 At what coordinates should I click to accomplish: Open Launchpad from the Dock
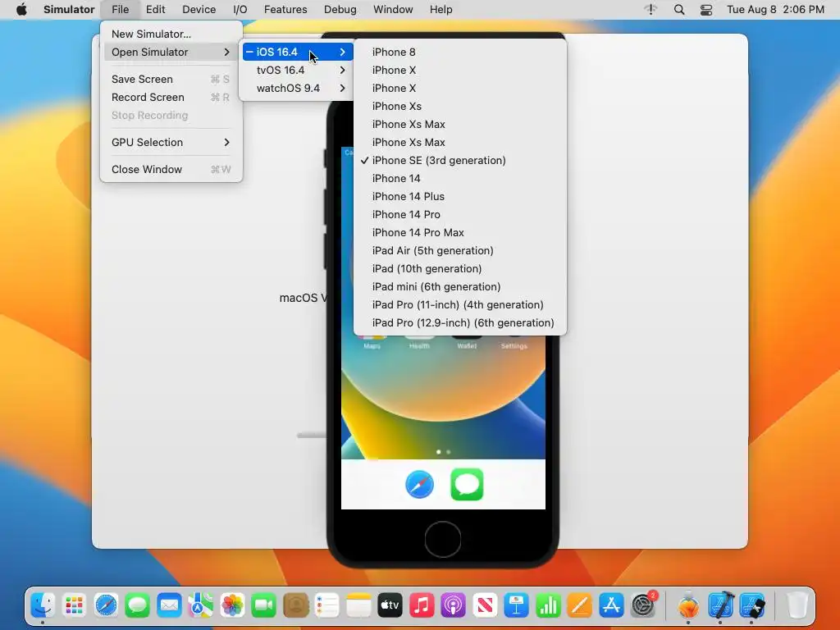coord(74,605)
